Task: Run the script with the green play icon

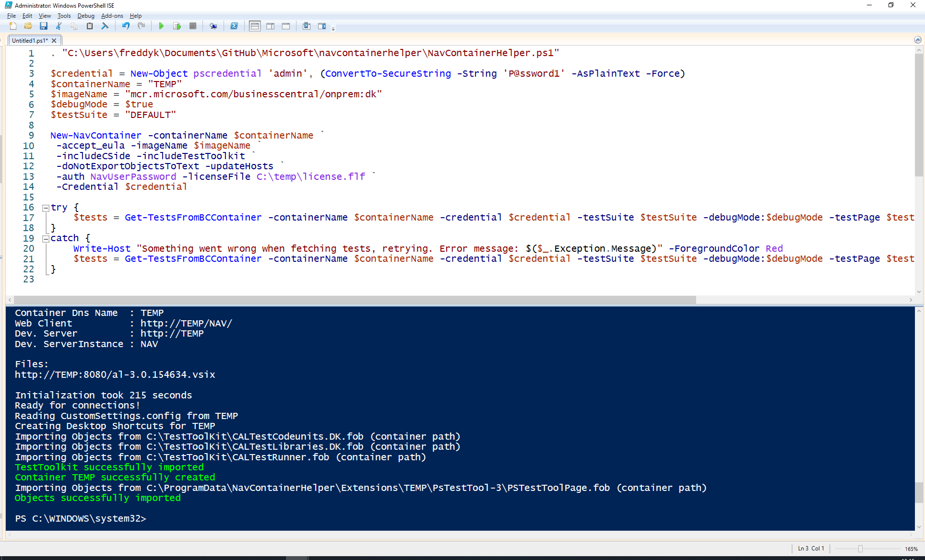Action: 161,26
